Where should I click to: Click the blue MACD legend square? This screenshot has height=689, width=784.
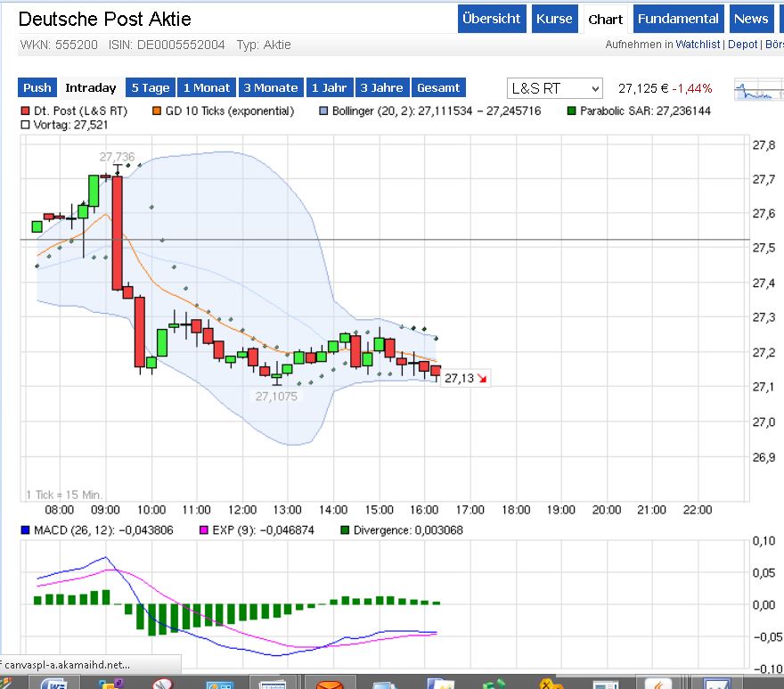click(x=25, y=530)
